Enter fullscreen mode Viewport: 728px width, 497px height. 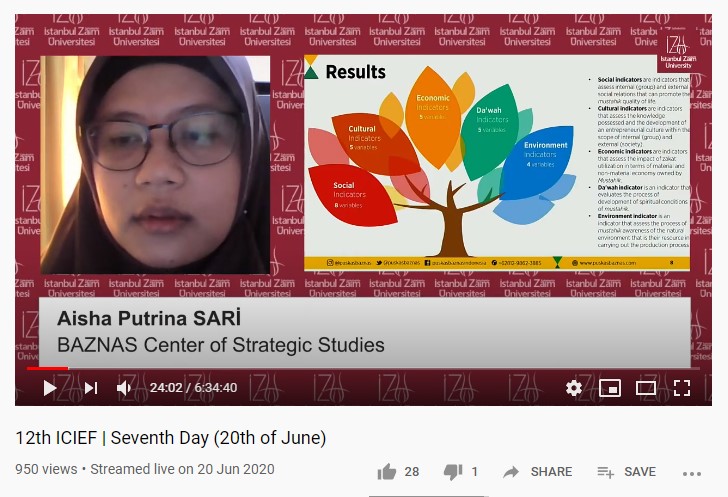pyautogui.click(x=682, y=388)
